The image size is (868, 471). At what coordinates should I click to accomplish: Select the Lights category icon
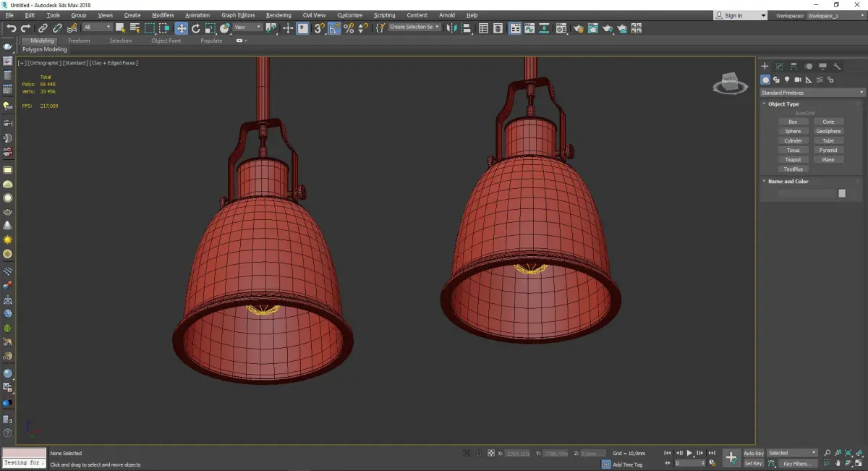tap(787, 80)
